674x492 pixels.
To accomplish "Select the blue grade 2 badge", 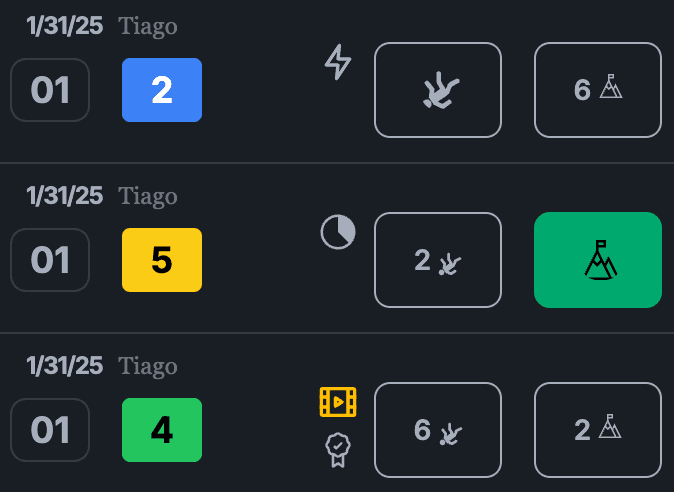I will [162, 90].
